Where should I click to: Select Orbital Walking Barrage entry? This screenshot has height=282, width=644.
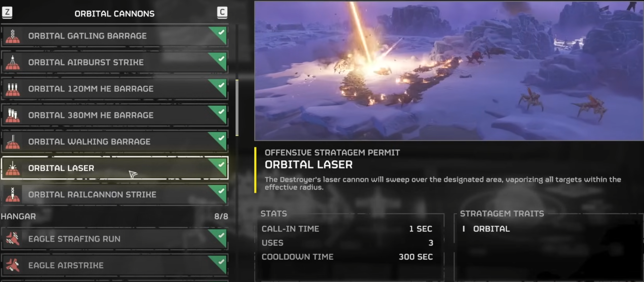[115, 142]
